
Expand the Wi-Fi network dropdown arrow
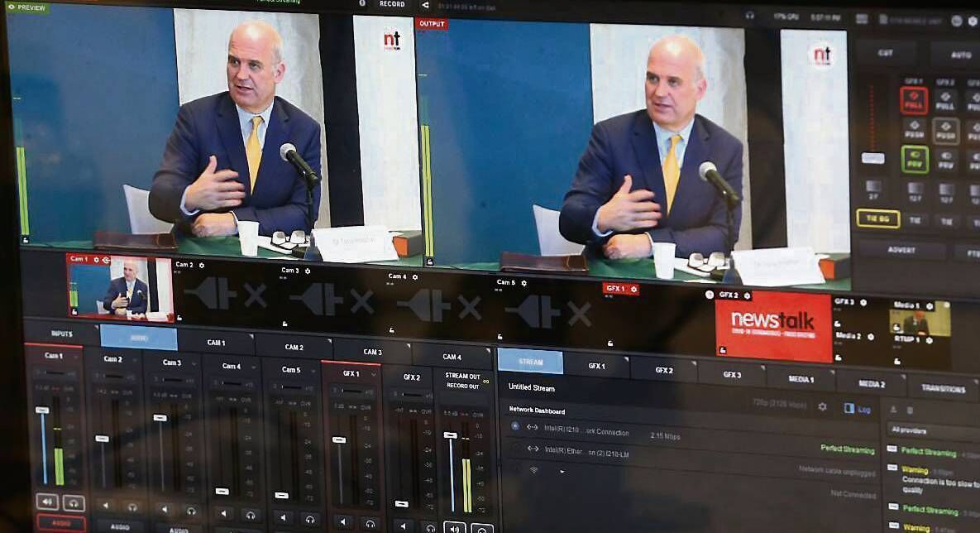tap(562, 471)
